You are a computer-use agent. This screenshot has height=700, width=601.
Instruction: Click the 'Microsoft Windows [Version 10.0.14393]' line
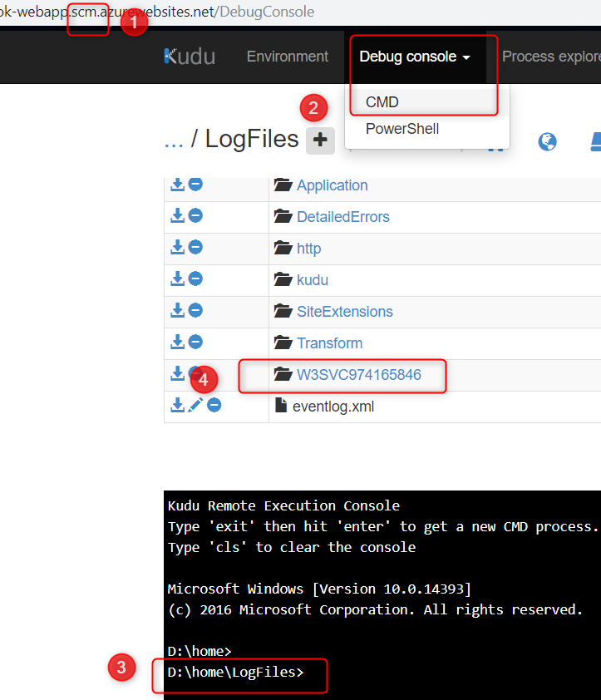(x=319, y=589)
